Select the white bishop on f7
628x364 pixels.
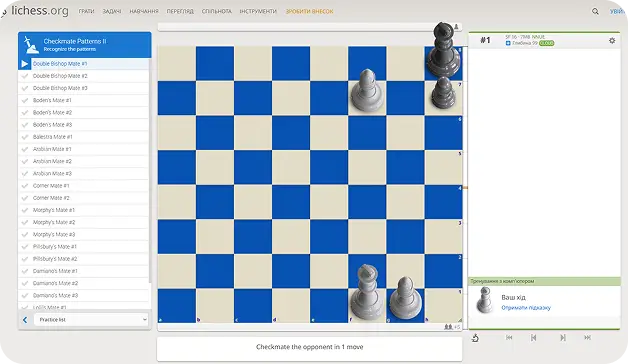(x=367, y=90)
